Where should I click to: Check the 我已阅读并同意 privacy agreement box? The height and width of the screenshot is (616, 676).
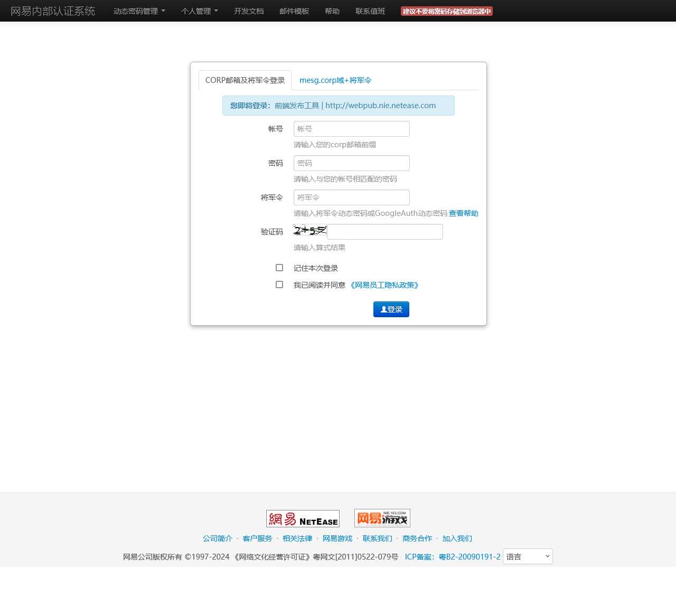(x=279, y=285)
